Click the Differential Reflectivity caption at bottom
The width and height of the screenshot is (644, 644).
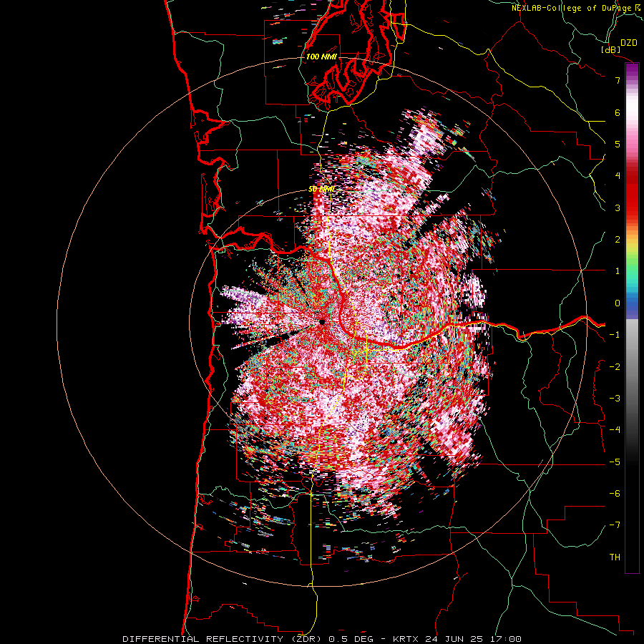pos(322,639)
